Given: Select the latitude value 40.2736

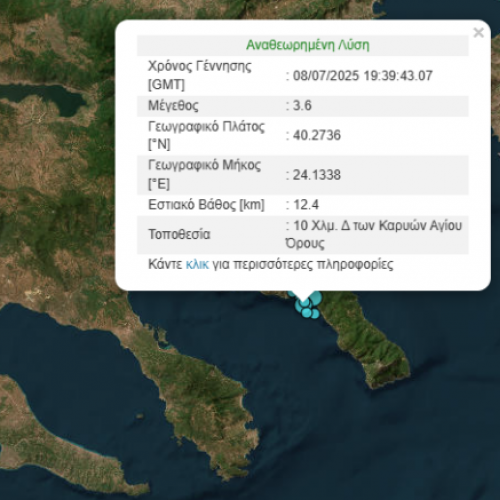Looking at the screenshot, I should [317, 135].
